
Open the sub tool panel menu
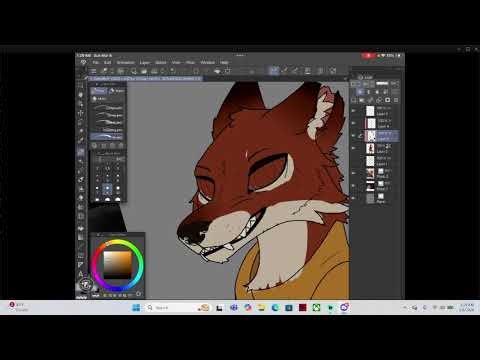coord(97,84)
